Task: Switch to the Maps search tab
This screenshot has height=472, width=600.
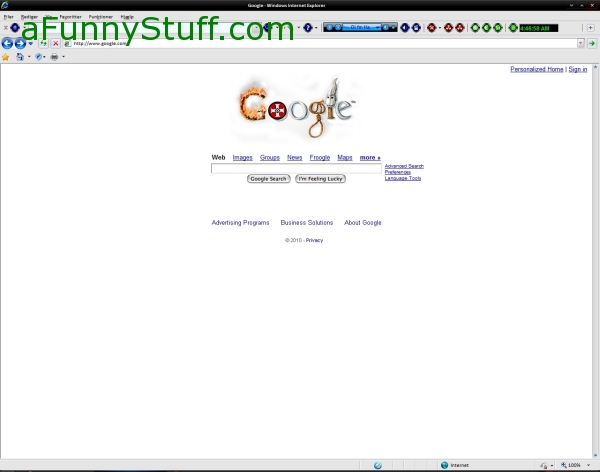Action: [345, 157]
